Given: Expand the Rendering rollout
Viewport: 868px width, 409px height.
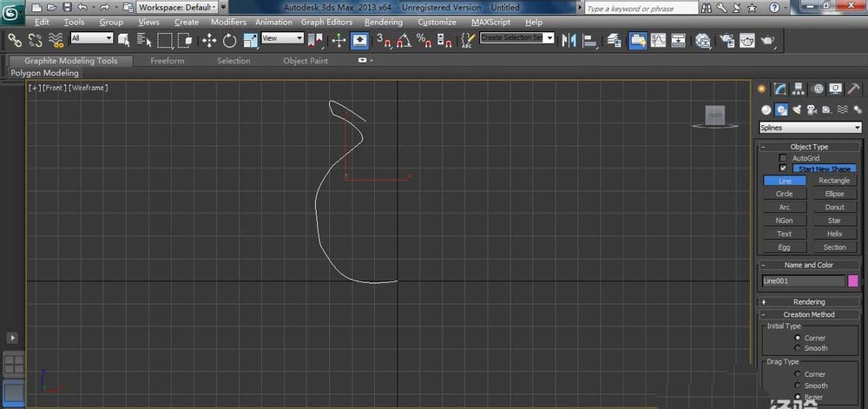Looking at the screenshot, I should [x=809, y=301].
